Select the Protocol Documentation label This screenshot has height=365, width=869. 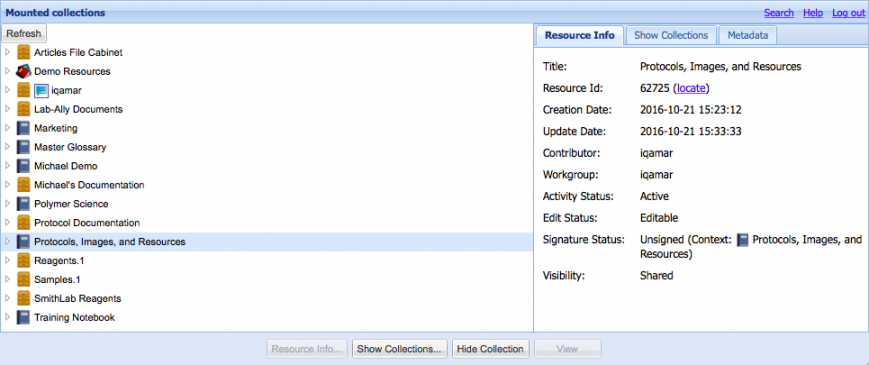86,223
